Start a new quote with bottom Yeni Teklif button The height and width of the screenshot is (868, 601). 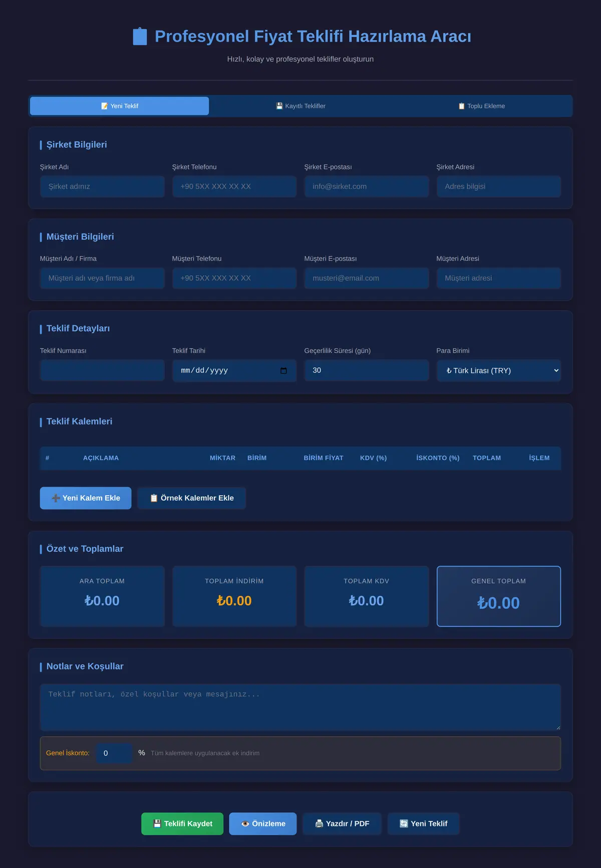pos(424,824)
